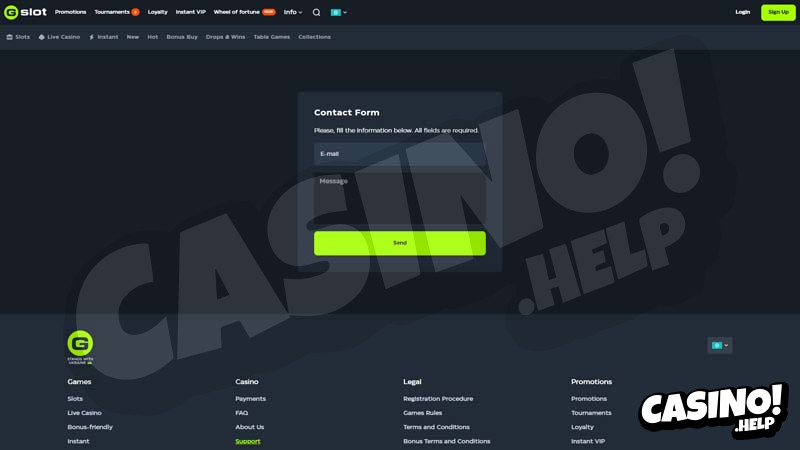Open footer Loyalty link
800x450 pixels.
tap(582, 427)
